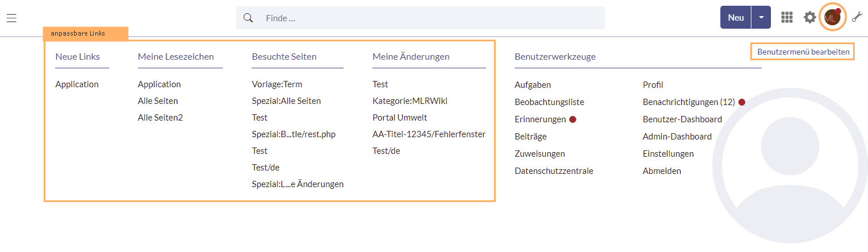Open Einstellungen in user menu

pos(668,154)
